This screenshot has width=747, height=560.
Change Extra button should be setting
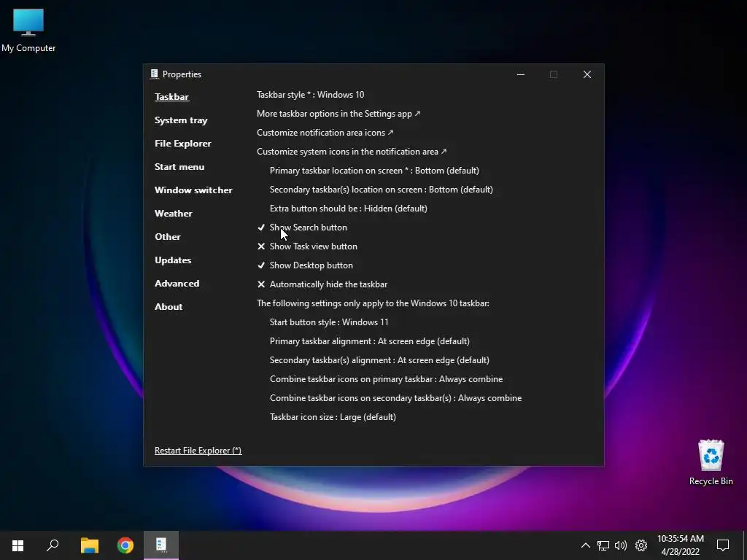click(x=348, y=209)
